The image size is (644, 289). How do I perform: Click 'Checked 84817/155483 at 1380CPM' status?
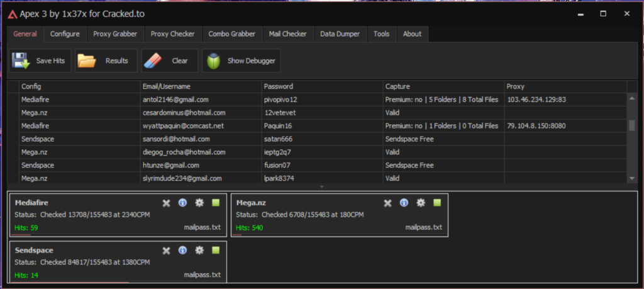[96, 263]
